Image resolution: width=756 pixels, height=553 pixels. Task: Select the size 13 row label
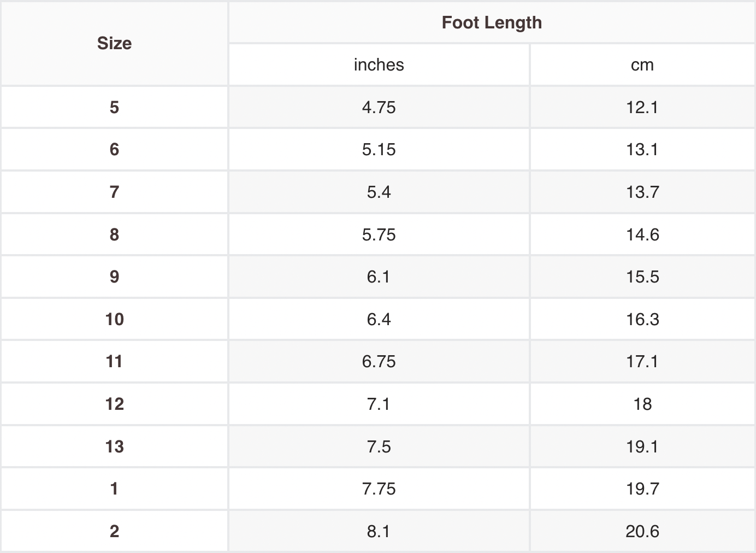pyautogui.click(x=114, y=446)
